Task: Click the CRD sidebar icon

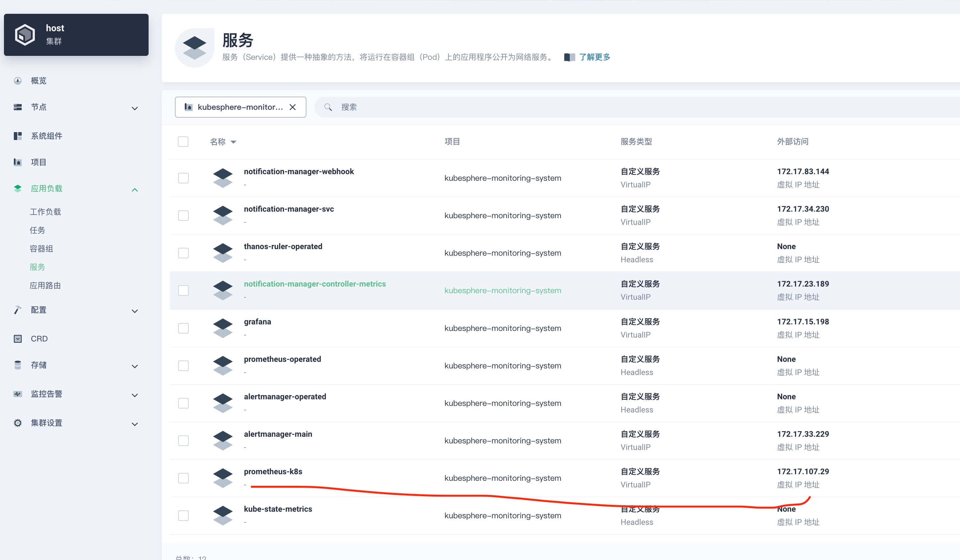Action: [x=17, y=338]
